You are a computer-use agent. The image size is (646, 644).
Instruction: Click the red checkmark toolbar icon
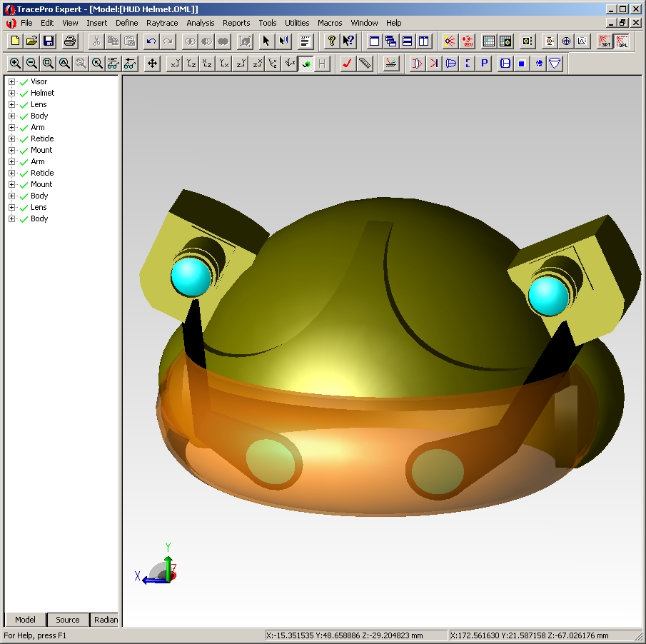click(x=347, y=64)
